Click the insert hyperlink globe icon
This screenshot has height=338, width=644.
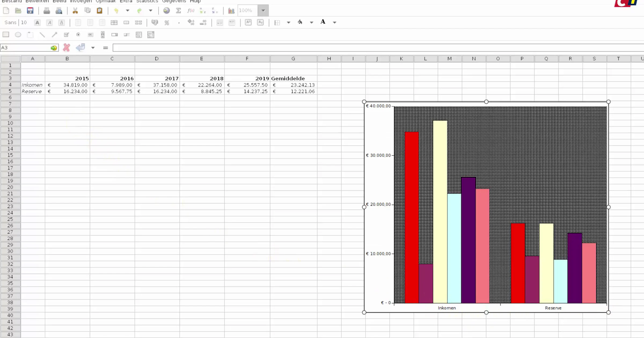pos(166,10)
